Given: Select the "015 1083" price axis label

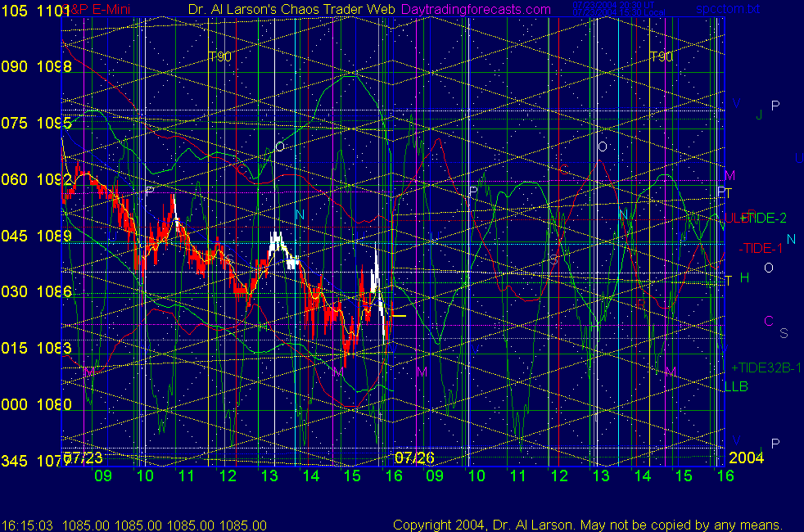Looking at the screenshot, I should (36, 348).
